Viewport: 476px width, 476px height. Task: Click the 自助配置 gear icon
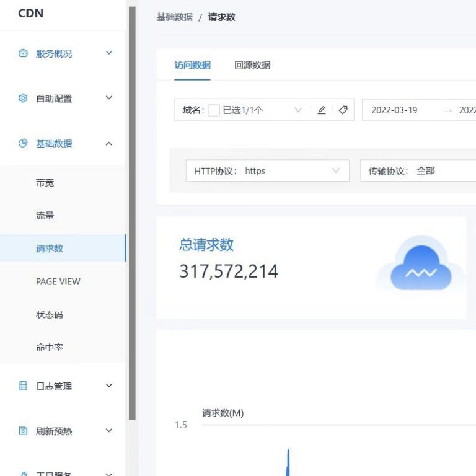pos(24,98)
